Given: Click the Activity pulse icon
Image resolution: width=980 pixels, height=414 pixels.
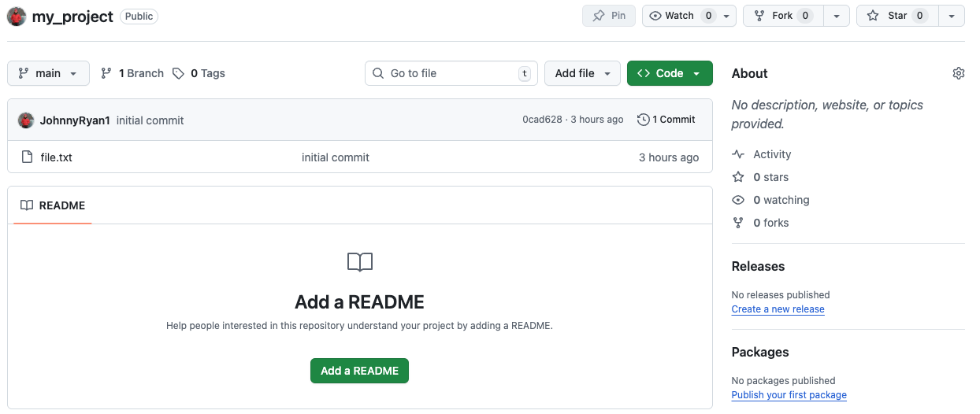Looking at the screenshot, I should [738, 154].
